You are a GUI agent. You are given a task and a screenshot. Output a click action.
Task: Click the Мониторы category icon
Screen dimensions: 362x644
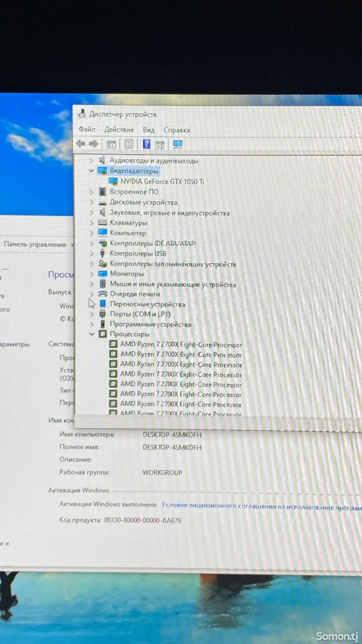[x=103, y=274]
